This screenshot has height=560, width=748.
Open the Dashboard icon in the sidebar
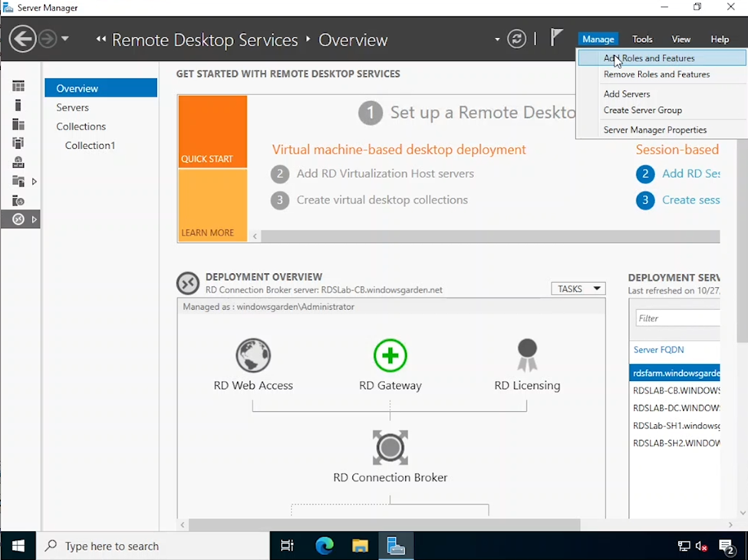click(18, 86)
